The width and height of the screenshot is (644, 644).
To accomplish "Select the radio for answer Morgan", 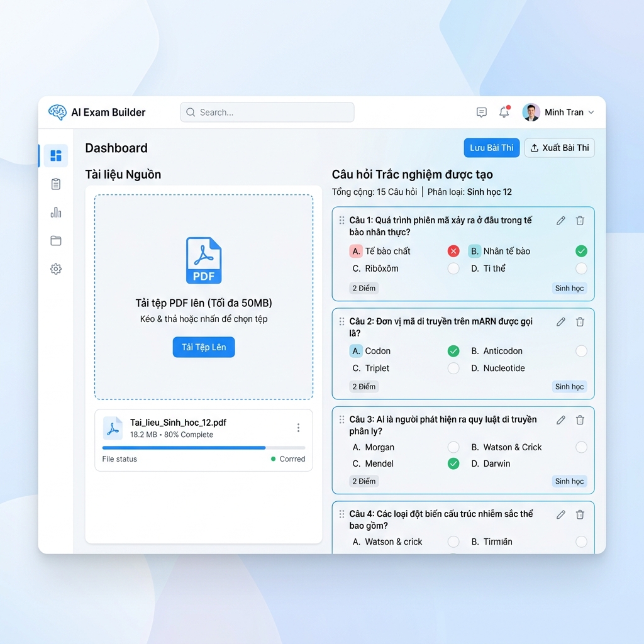I will pyautogui.click(x=453, y=447).
